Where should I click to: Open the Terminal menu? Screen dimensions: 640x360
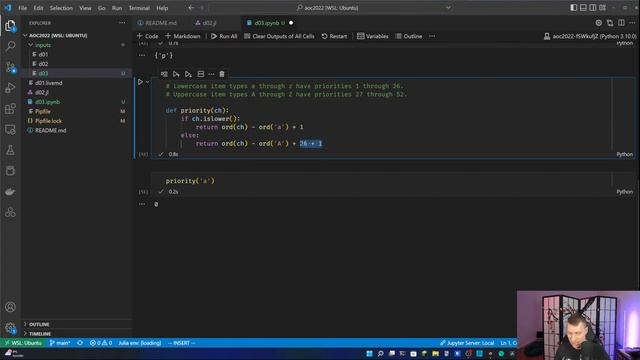click(139, 8)
